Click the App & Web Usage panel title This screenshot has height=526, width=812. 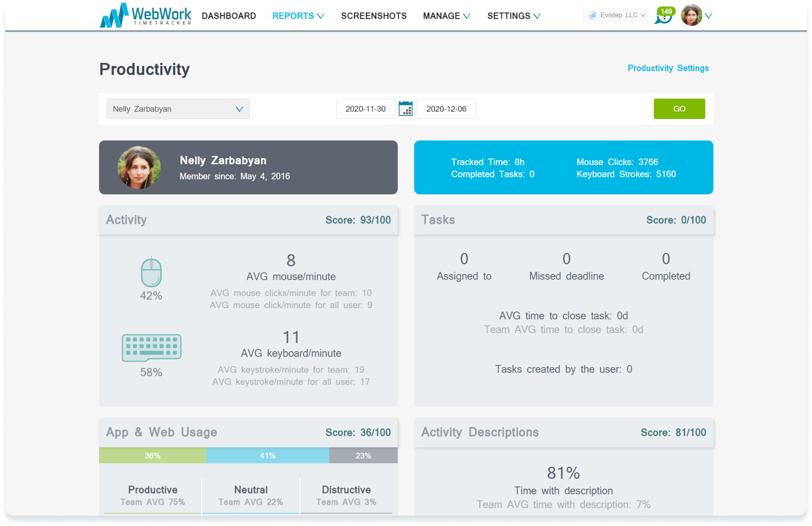click(x=162, y=432)
